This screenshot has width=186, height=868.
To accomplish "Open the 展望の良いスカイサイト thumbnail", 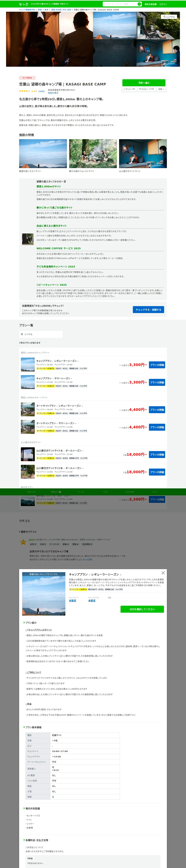I will point(43,154).
